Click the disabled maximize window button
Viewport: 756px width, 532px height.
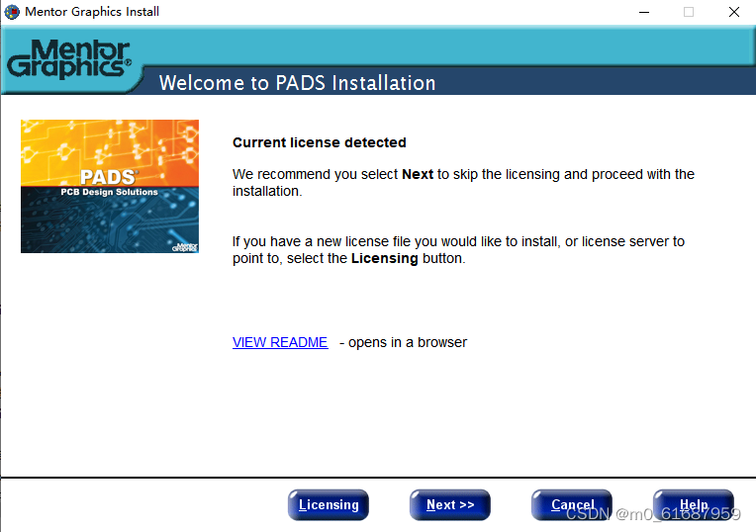(x=689, y=12)
